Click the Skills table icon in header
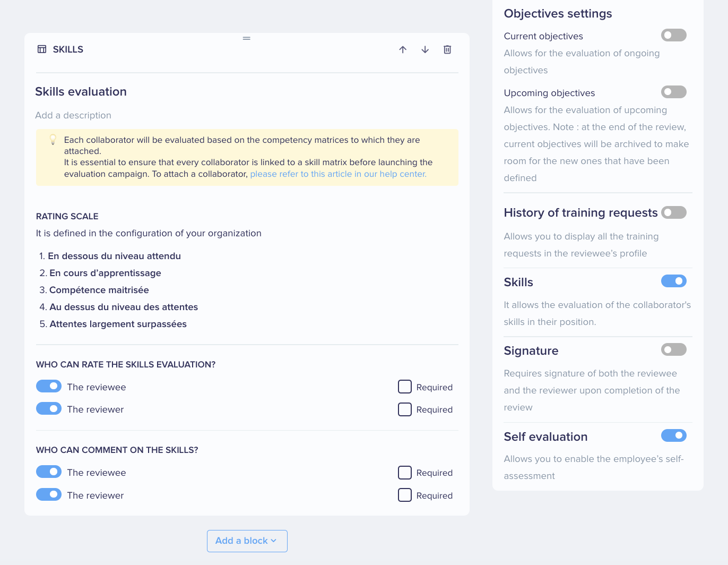 [42, 49]
